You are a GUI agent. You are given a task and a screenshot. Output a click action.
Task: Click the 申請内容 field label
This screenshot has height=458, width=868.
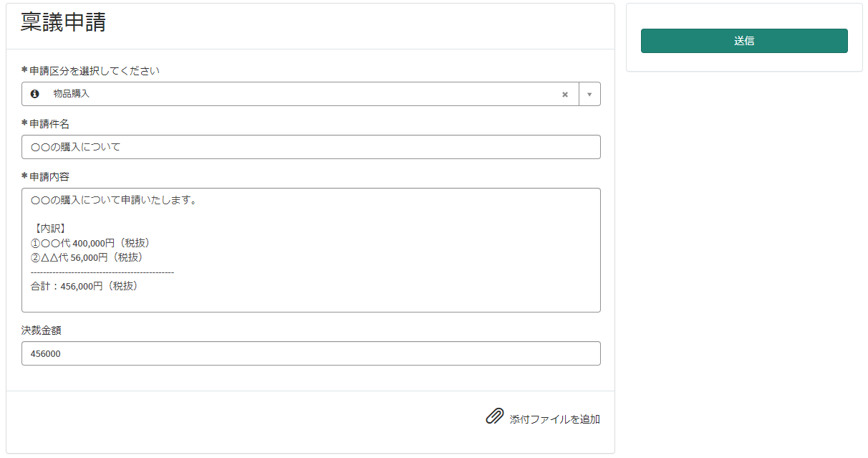49,176
